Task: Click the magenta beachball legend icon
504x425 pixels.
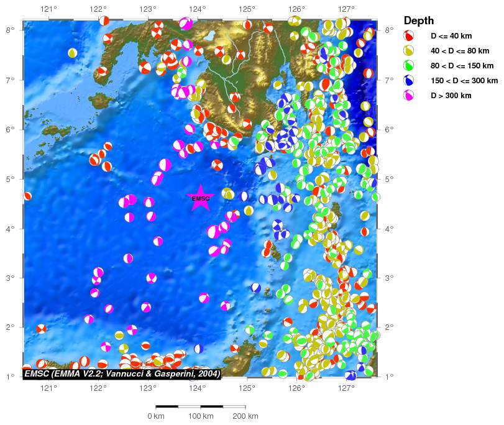Action: click(x=409, y=95)
